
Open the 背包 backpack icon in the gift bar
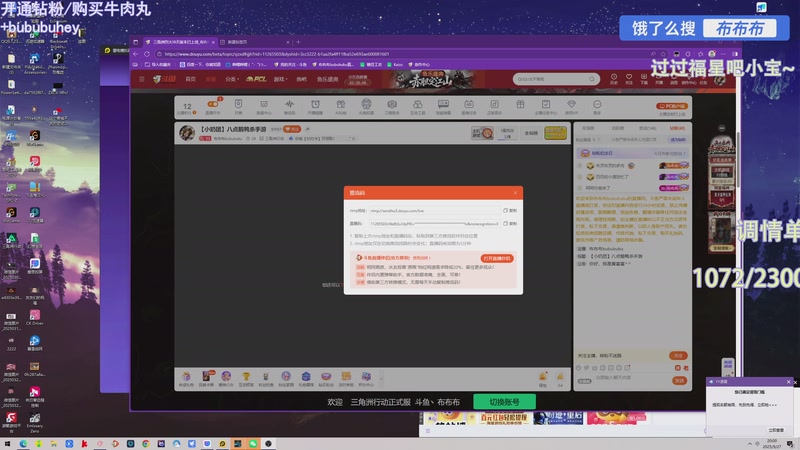tap(543, 379)
